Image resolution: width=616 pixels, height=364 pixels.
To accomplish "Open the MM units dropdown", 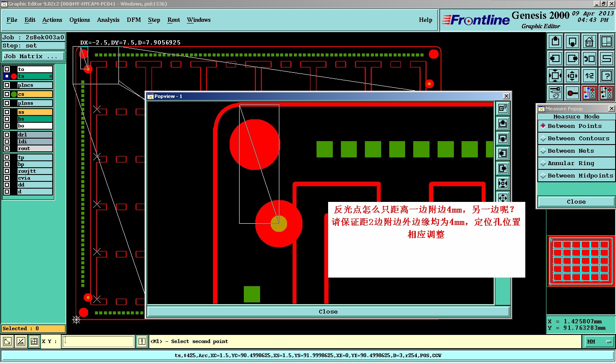I will point(599,341).
